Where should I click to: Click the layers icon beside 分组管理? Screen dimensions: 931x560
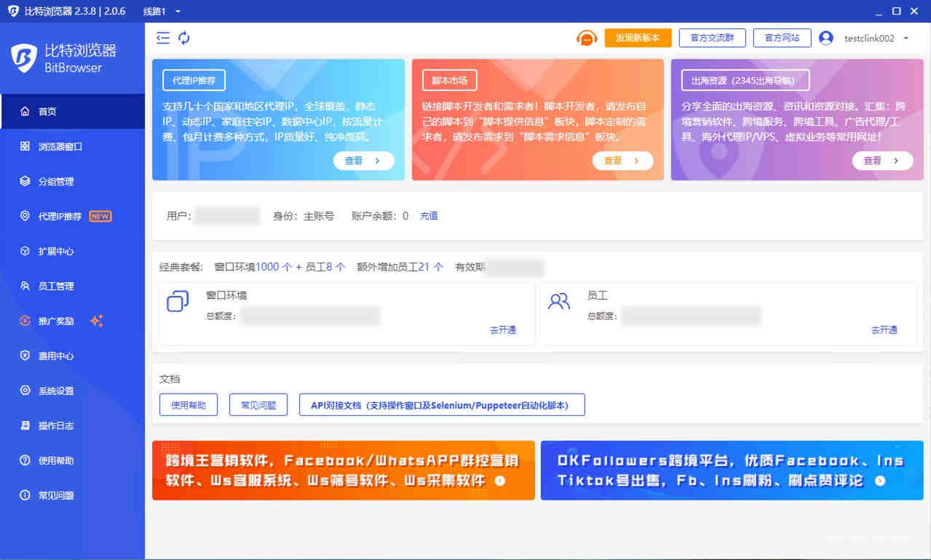25,181
